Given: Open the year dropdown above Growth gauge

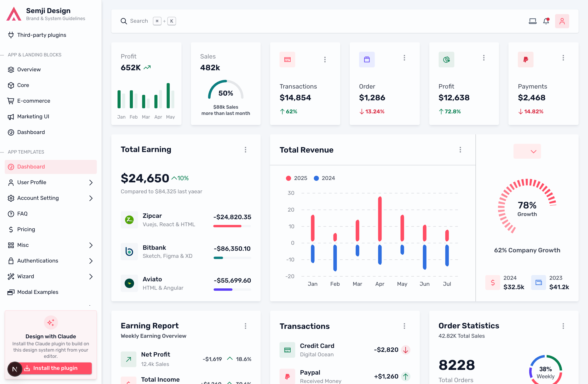Looking at the screenshot, I should coord(527,151).
